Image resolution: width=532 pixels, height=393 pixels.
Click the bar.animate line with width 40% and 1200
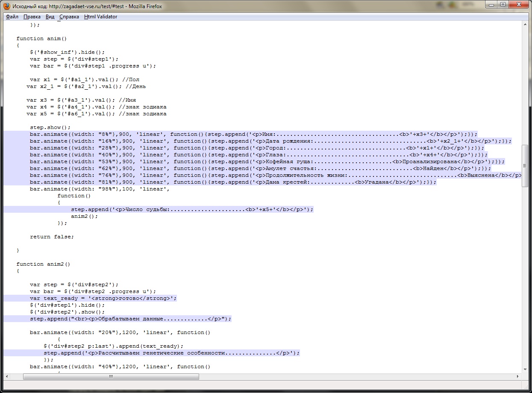(121, 367)
